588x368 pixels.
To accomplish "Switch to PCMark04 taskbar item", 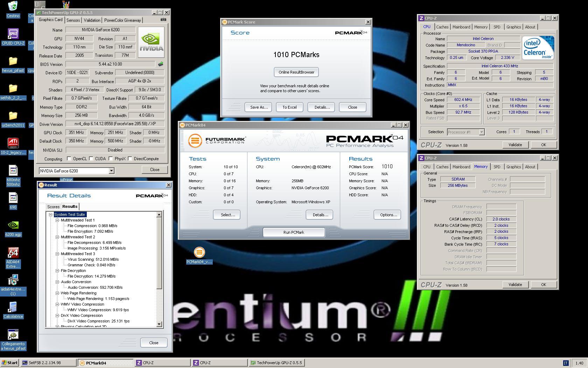I will click(x=105, y=363).
